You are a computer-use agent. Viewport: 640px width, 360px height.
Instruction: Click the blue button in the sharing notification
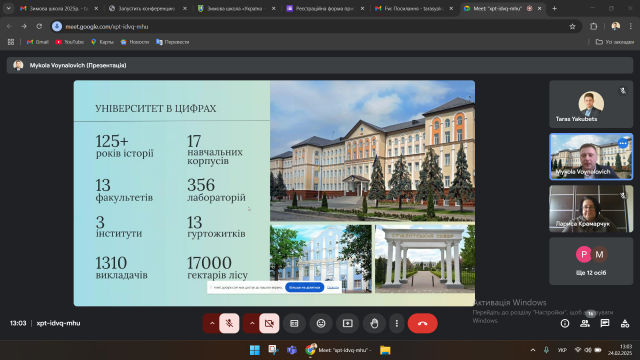pos(304,287)
